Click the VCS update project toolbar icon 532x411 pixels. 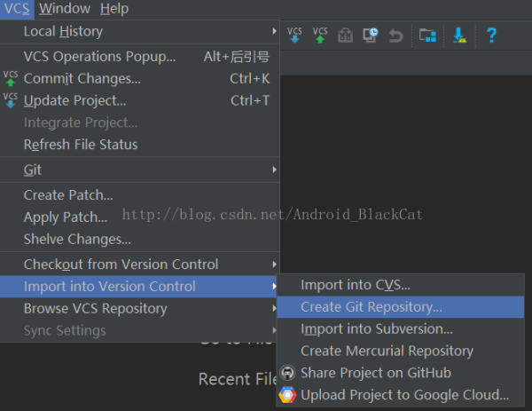click(295, 35)
